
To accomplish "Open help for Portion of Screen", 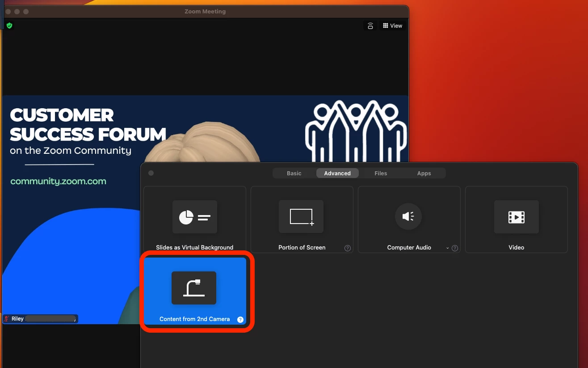I will [x=348, y=248].
